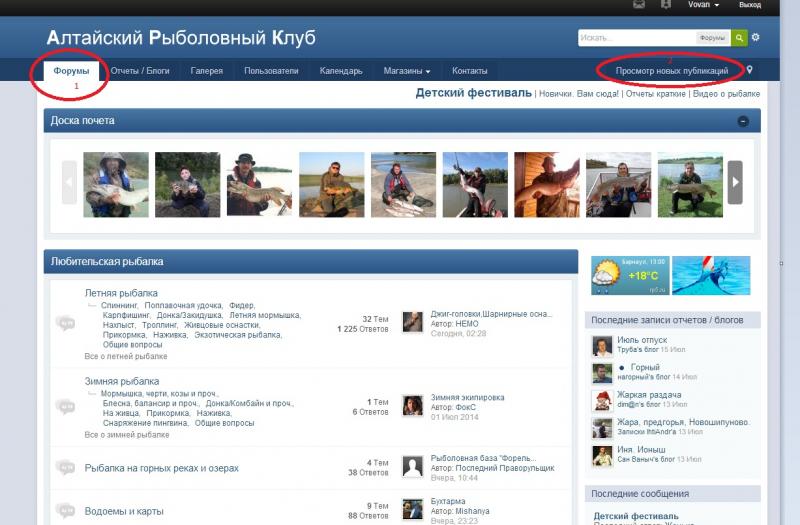Click into the Искать search field

tap(636, 38)
